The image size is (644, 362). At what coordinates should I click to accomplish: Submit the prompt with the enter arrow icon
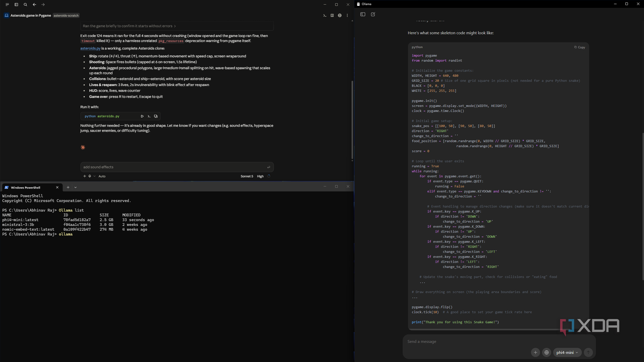coord(269,167)
